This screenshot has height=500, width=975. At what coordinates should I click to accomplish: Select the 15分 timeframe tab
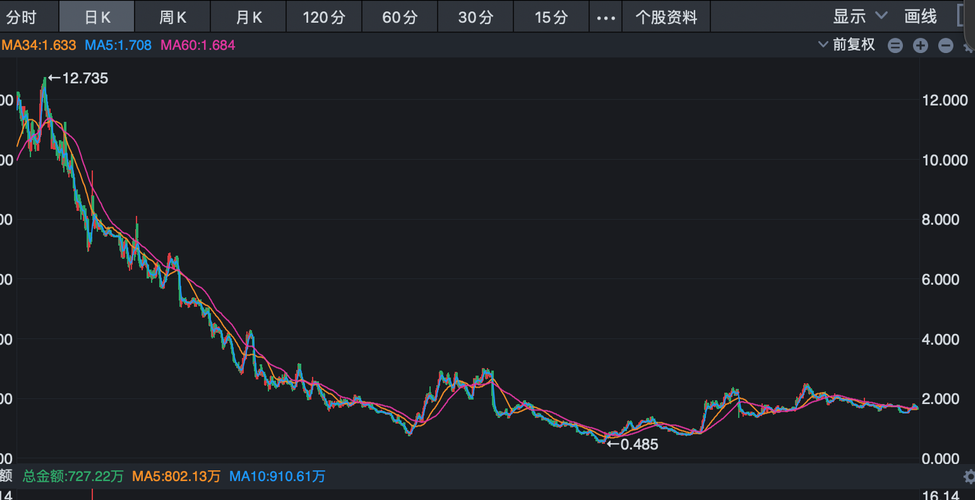pos(551,17)
